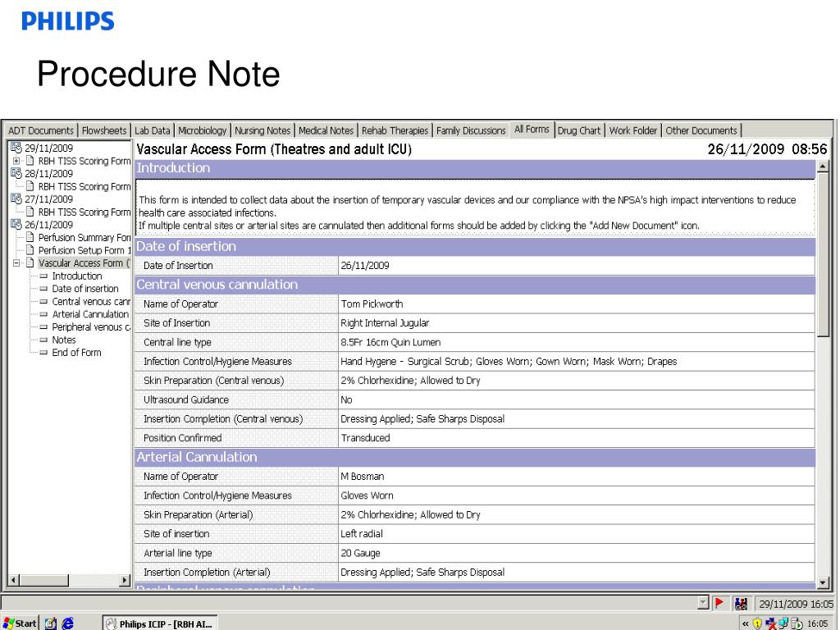Click the network connection tray icon with red X

(x=771, y=623)
